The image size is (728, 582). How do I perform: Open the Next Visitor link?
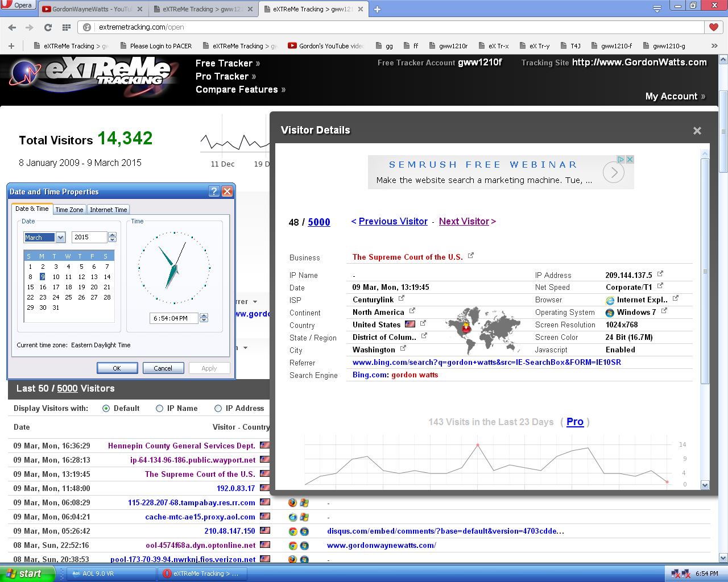click(464, 221)
